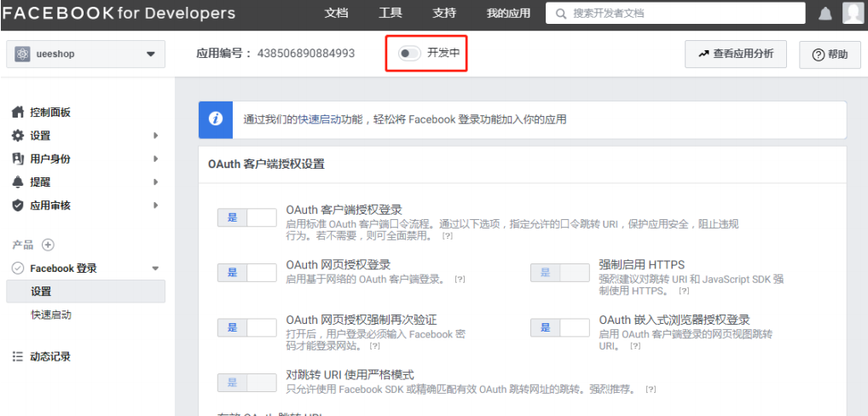868x416 pixels.
Task: Toggle 对跳转 URI 使用严格模式 switch
Action: [247, 383]
